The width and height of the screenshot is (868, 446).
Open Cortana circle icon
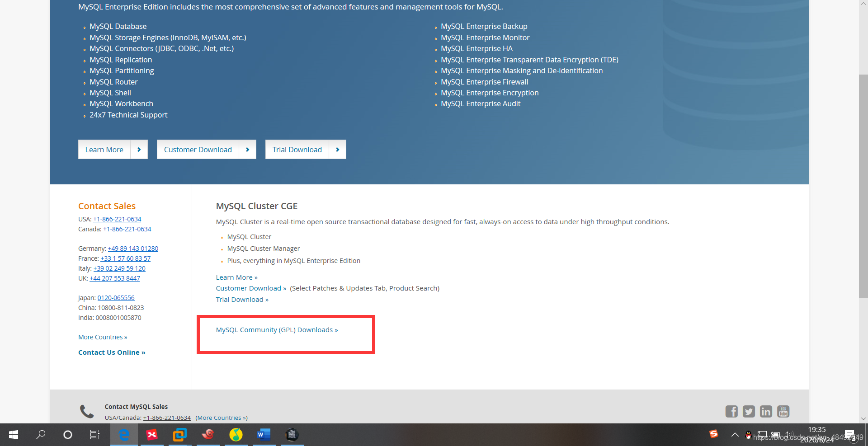point(68,435)
